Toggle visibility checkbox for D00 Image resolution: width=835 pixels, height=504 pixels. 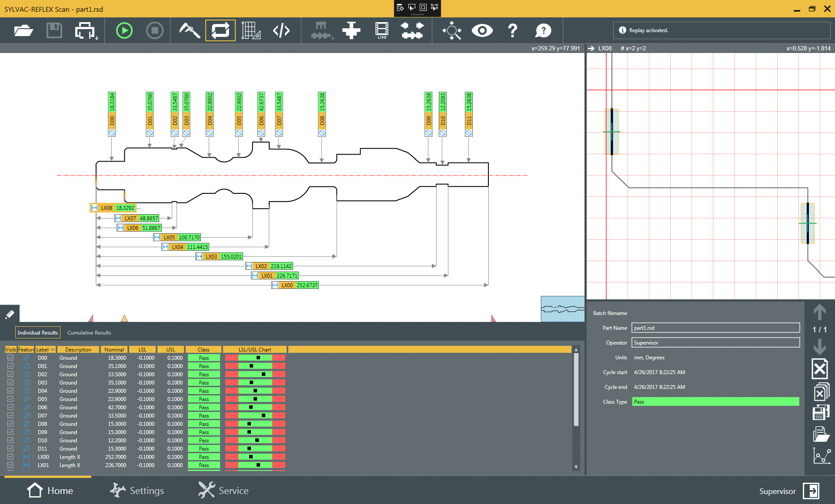tap(10, 358)
